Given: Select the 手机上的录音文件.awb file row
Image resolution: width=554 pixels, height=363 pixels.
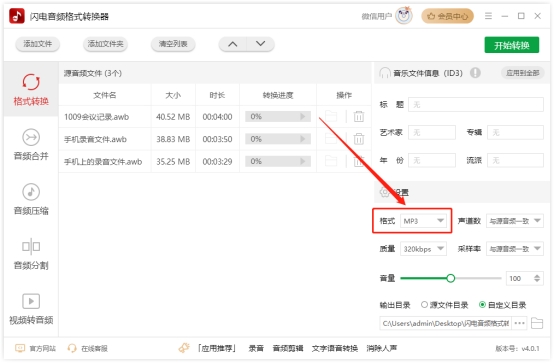Looking at the screenshot, I should coord(215,162).
